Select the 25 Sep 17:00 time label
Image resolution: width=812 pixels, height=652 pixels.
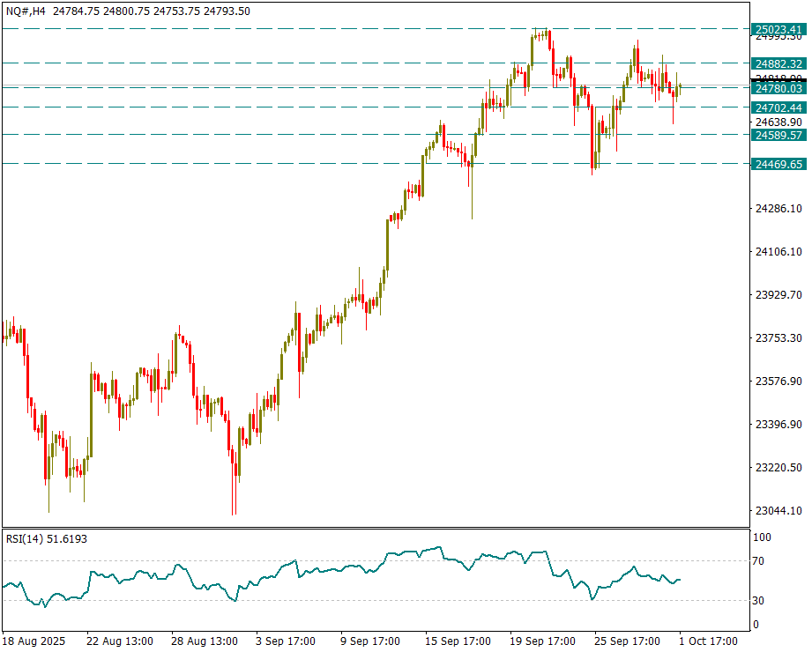click(626, 641)
